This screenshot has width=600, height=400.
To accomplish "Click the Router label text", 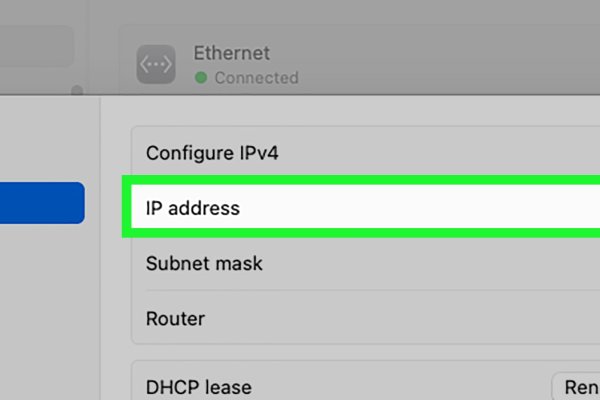I will pyautogui.click(x=175, y=319).
